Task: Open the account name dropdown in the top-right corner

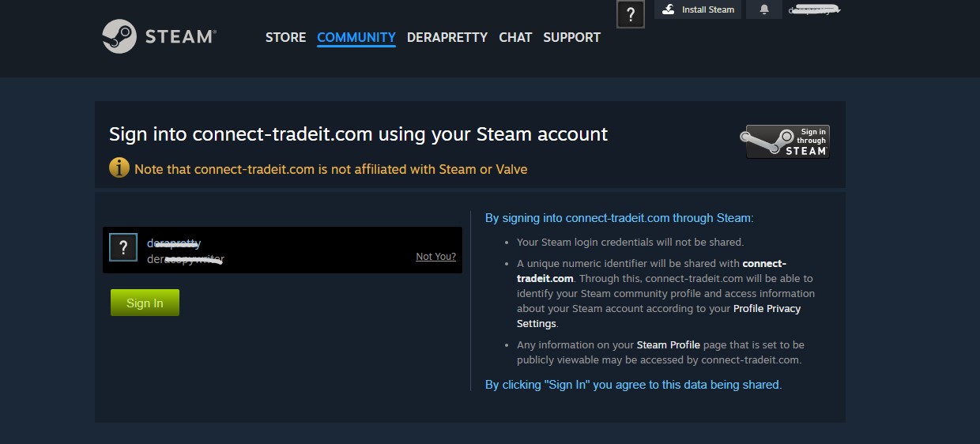Action: point(814,10)
